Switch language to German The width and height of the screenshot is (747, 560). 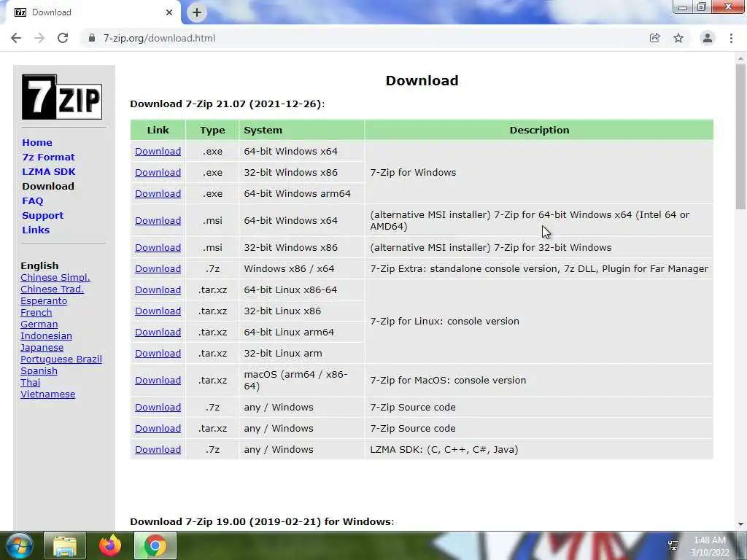click(x=39, y=324)
